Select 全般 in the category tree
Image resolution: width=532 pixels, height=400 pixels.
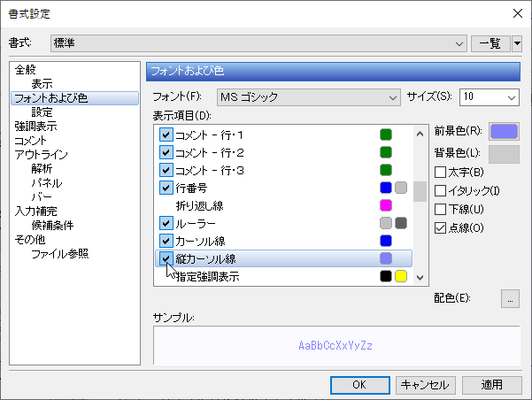25,70
